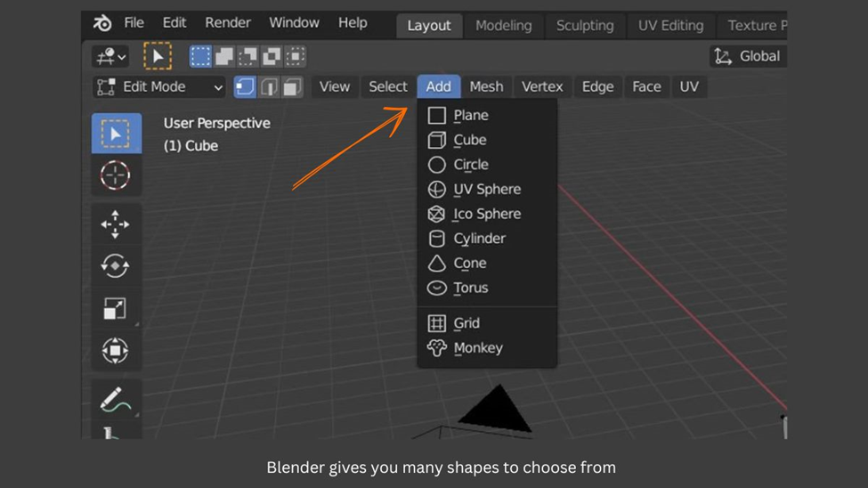This screenshot has height=488, width=868.
Task: Click the highlighted Add menu
Action: pyautogui.click(x=438, y=87)
